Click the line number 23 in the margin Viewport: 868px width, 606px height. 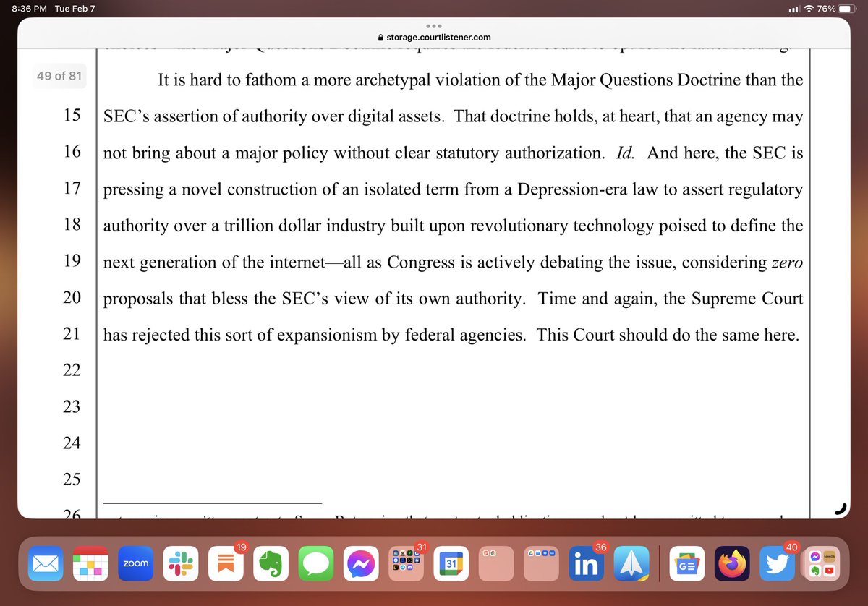tap(72, 407)
